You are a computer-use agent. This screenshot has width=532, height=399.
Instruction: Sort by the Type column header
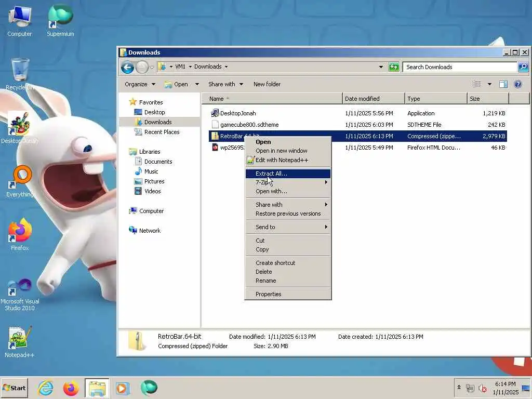tap(436, 99)
